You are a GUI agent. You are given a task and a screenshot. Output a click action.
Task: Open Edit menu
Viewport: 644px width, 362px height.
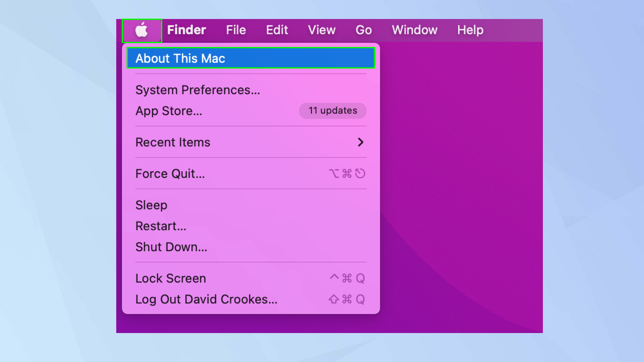(x=277, y=30)
